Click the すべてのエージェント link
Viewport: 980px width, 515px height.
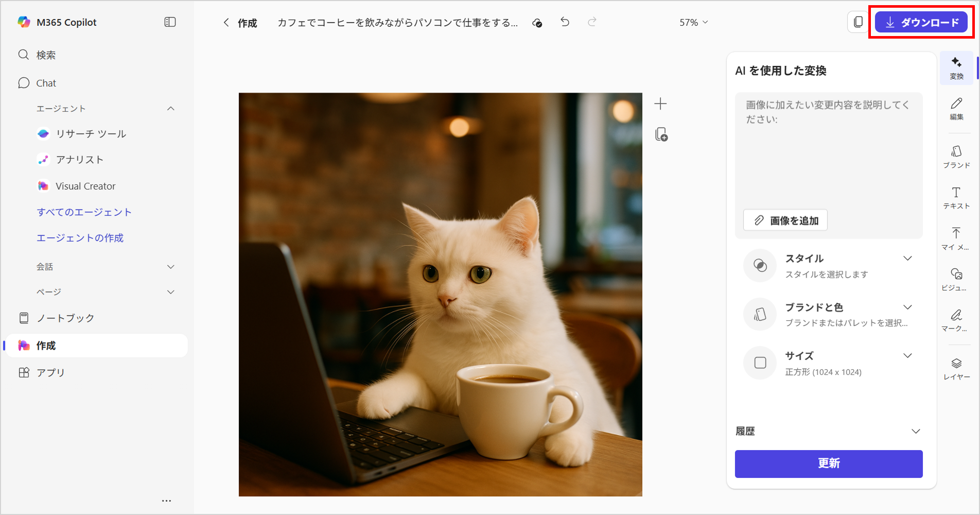click(84, 212)
